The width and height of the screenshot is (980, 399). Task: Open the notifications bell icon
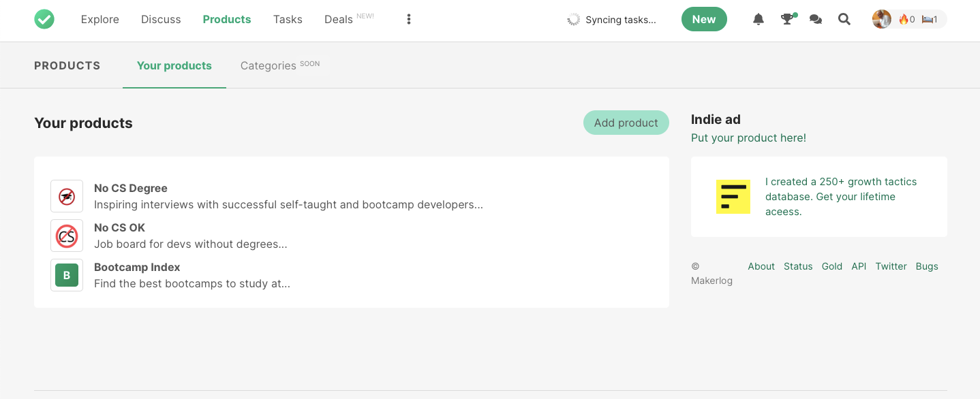pyautogui.click(x=758, y=19)
